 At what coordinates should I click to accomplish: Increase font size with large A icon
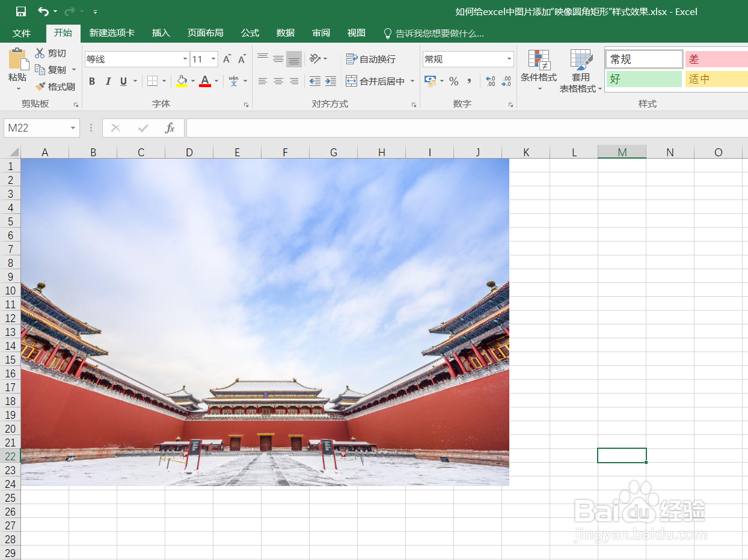pyautogui.click(x=227, y=59)
